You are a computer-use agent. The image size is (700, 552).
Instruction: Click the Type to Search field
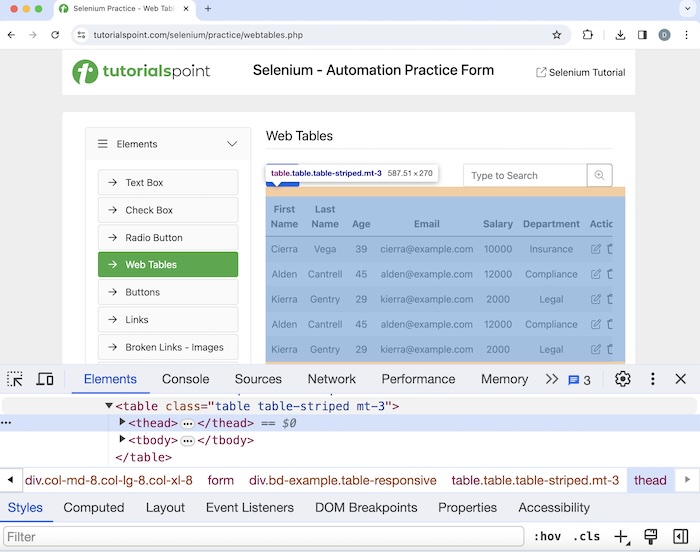pos(524,175)
